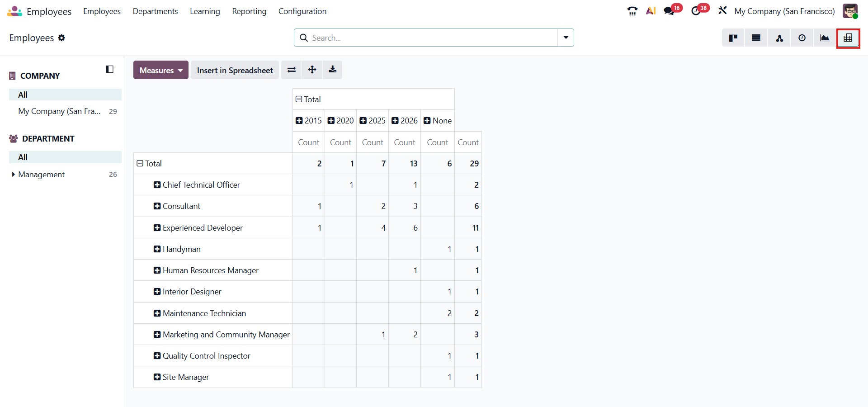Viewport: 868px width, 407px height.
Task: Flip the pivot table axis
Action: [x=292, y=70]
